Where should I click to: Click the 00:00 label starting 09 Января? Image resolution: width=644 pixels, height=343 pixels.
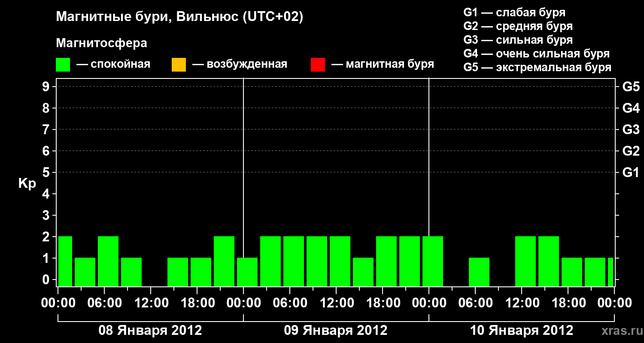pyautogui.click(x=243, y=303)
